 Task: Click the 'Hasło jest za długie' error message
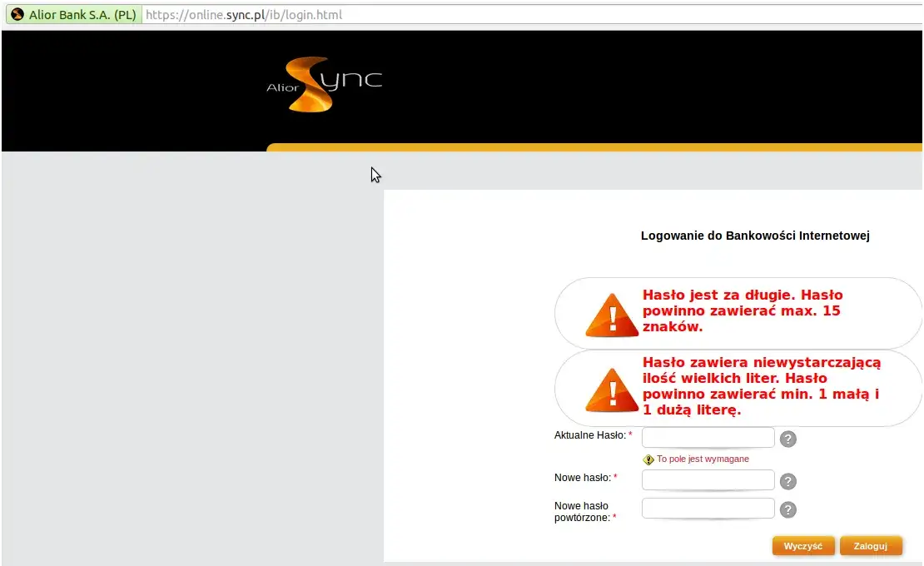pos(743,310)
